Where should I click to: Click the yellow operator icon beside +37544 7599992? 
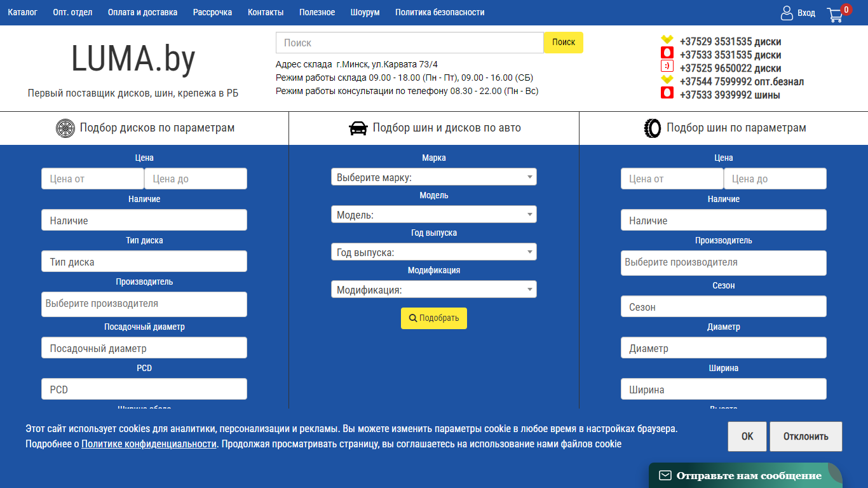(667, 79)
